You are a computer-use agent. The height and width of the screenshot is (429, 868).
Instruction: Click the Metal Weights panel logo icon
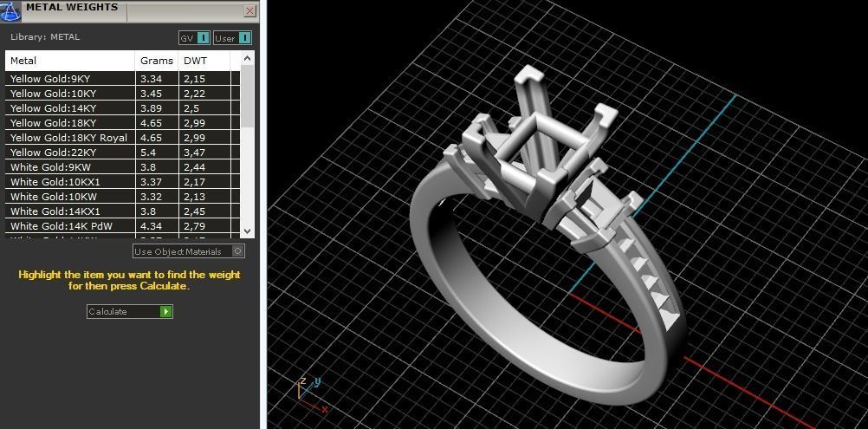10,10
